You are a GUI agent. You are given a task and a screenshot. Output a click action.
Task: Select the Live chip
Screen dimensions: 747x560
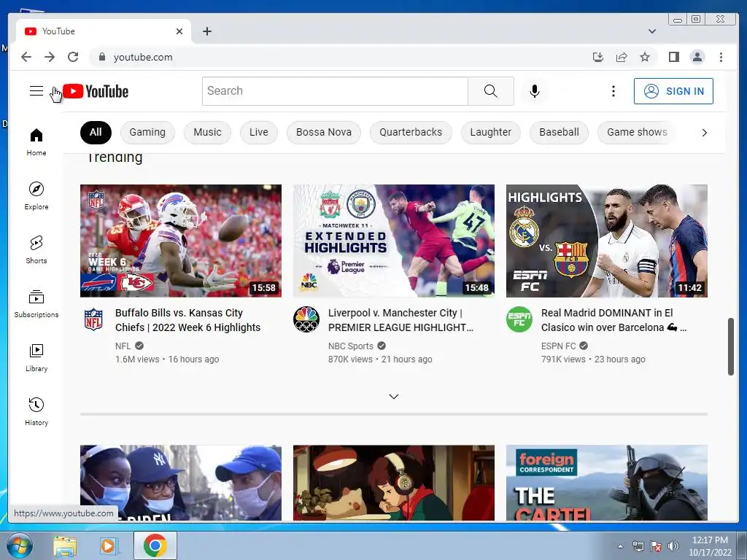(259, 133)
